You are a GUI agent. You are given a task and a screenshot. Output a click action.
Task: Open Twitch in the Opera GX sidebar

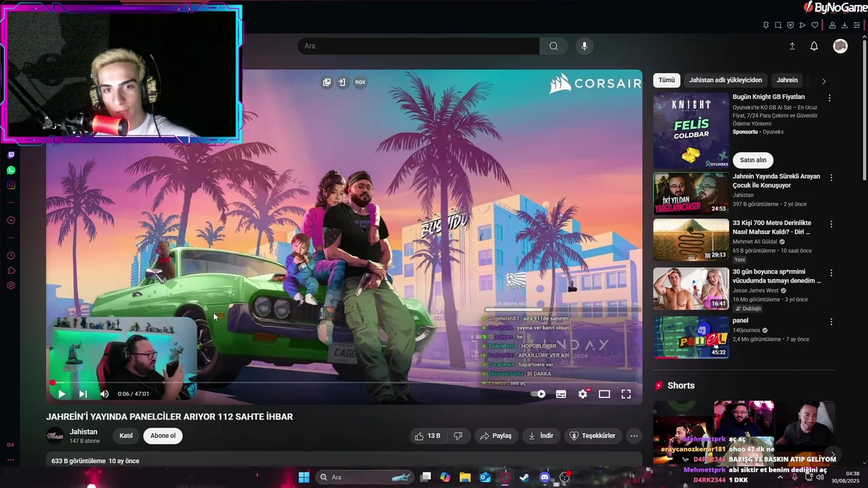(x=11, y=155)
